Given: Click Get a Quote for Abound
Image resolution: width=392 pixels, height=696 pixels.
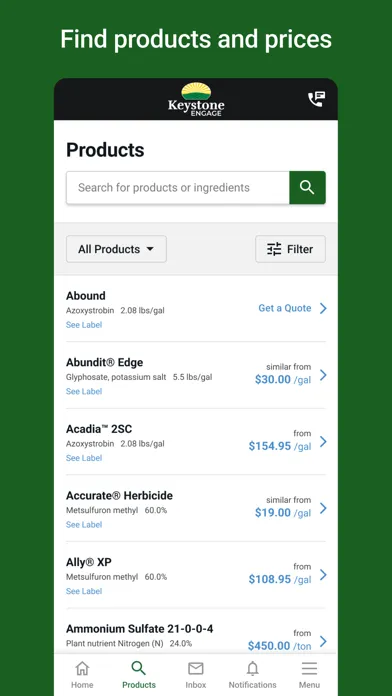Looking at the screenshot, I should (285, 308).
